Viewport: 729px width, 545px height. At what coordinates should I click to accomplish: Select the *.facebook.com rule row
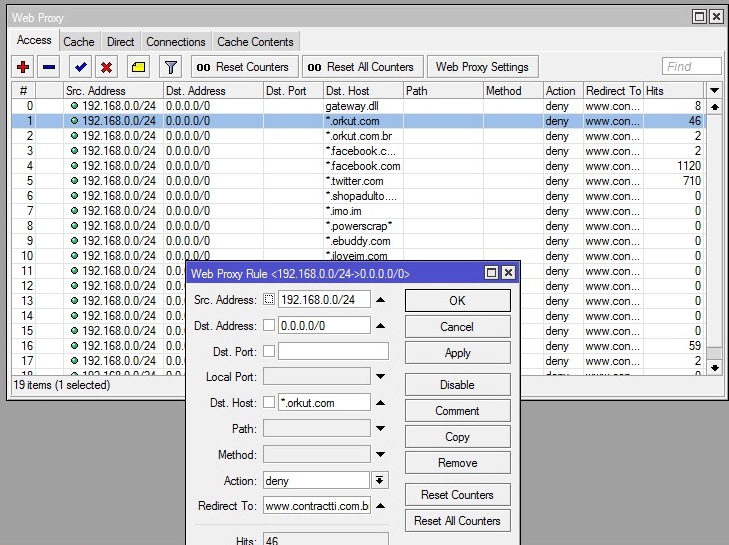coord(358,166)
